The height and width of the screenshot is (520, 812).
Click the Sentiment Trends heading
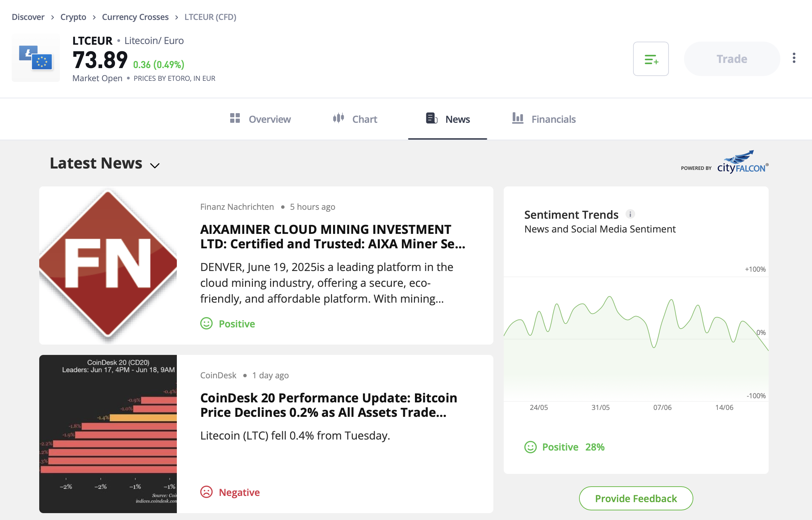(x=571, y=215)
